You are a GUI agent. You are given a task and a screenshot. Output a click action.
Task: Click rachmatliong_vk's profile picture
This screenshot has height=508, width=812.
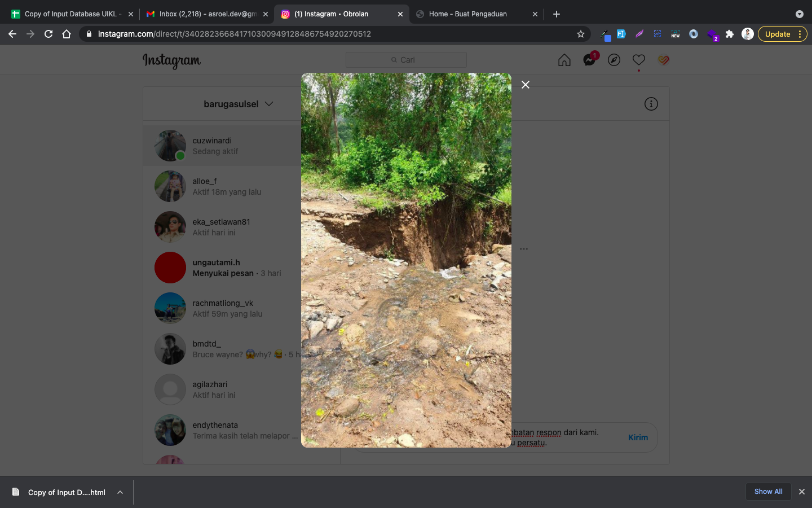(170, 308)
